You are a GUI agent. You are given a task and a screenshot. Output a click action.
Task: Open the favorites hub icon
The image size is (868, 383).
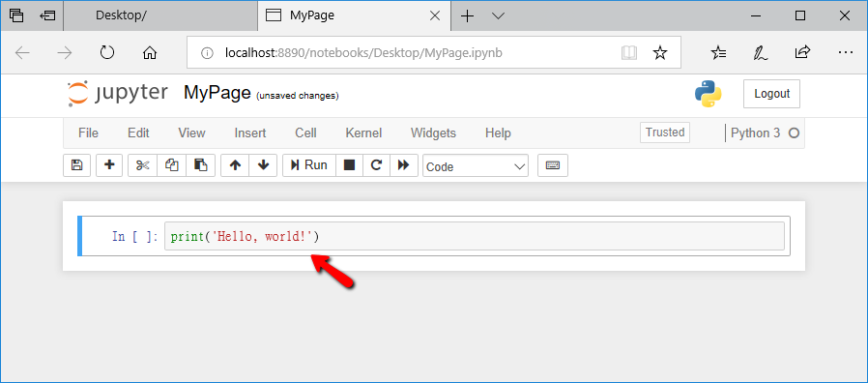click(718, 52)
